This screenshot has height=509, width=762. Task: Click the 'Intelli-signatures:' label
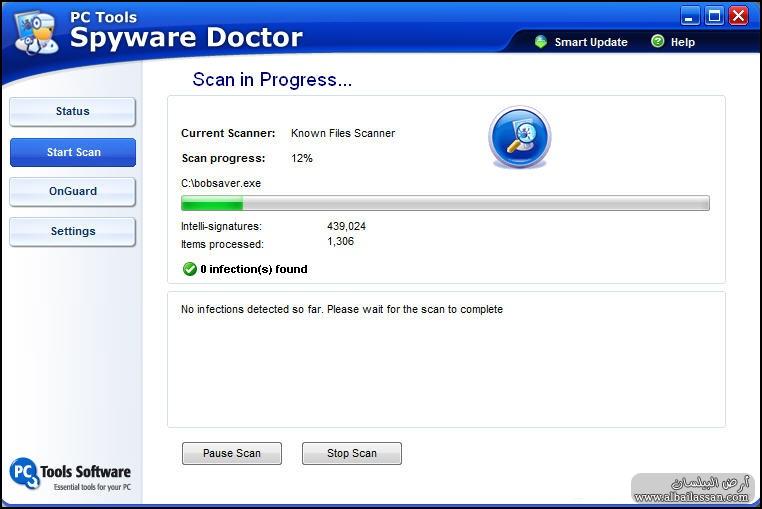221,227
